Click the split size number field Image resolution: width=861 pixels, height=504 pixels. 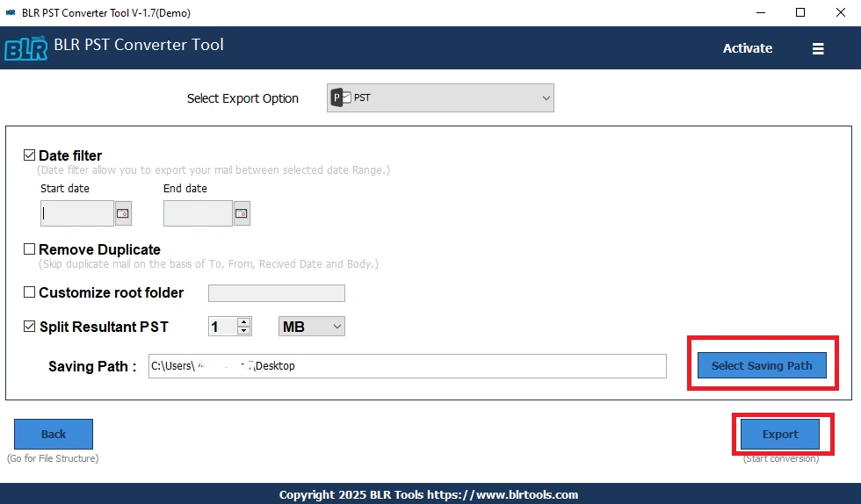click(x=223, y=327)
